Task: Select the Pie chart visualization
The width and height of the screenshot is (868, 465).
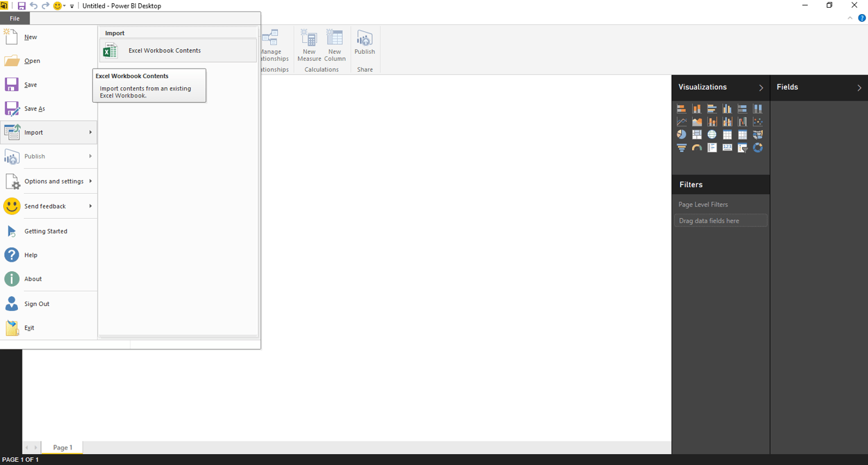Action: coord(681,135)
